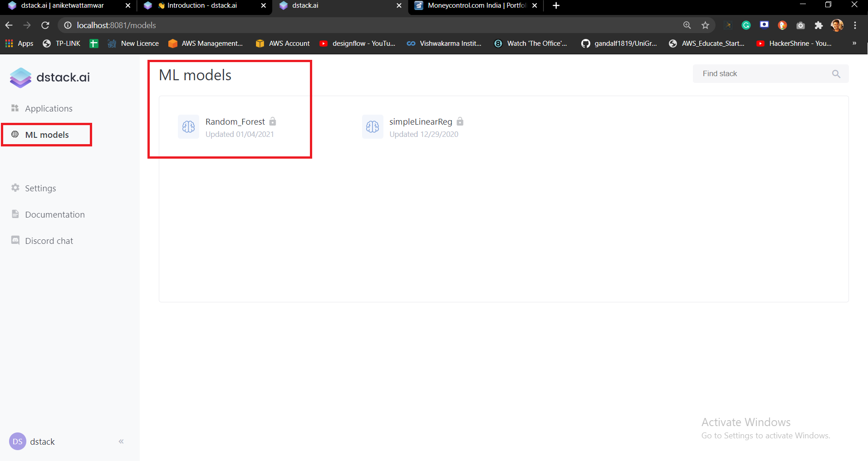This screenshot has height=461, width=868.
Task: Switch to the dstack.ai | aniketwattamwar tab
Action: pyautogui.click(x=69, y=6)
